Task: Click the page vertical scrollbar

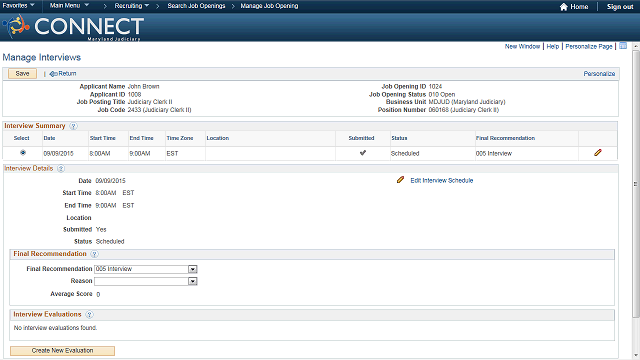Action: (x=636, y=184)
